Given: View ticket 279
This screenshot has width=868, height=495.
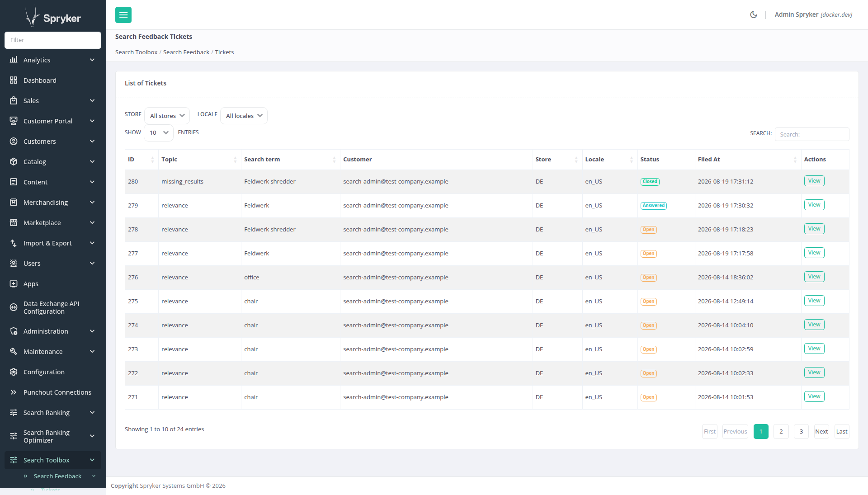Looking at the screenshot, I should 814,205.
